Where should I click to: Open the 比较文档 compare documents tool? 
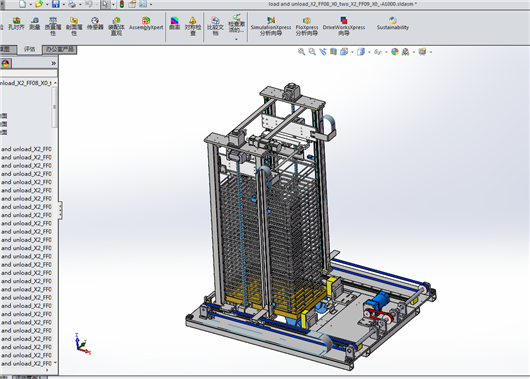[x=215, y=26]
